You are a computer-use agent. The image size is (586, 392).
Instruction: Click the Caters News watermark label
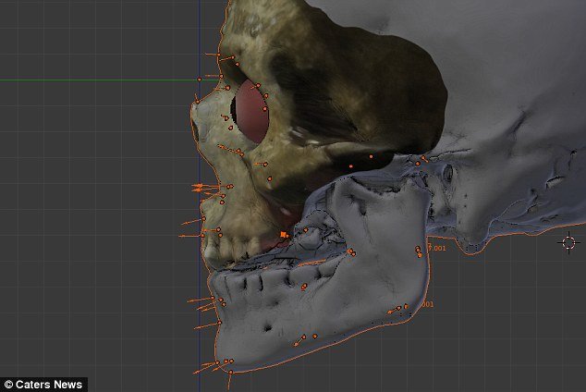click(x=43, y=384)
